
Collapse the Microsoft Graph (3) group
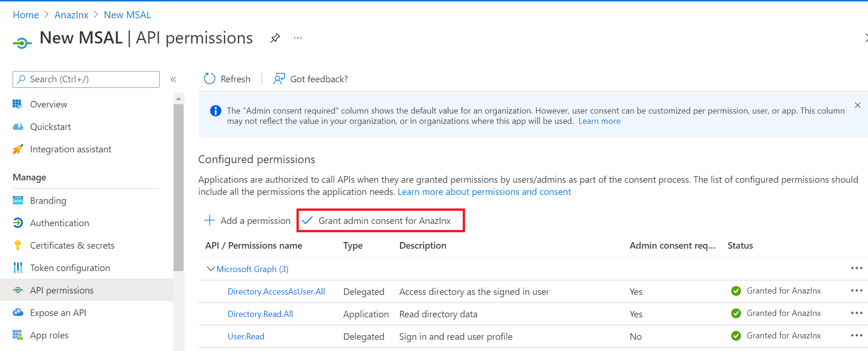click(211, 269)
